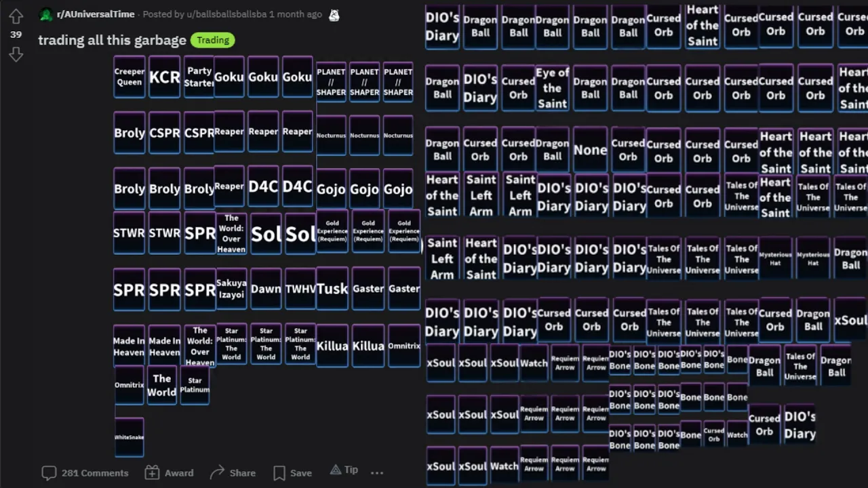Click the award badge icon after the post time
This screenshot has height=488, width=868.
pyautogui.click(x=334, y=14)
